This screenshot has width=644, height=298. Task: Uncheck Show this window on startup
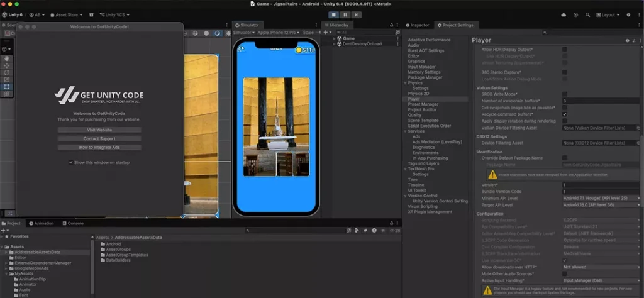70,162
